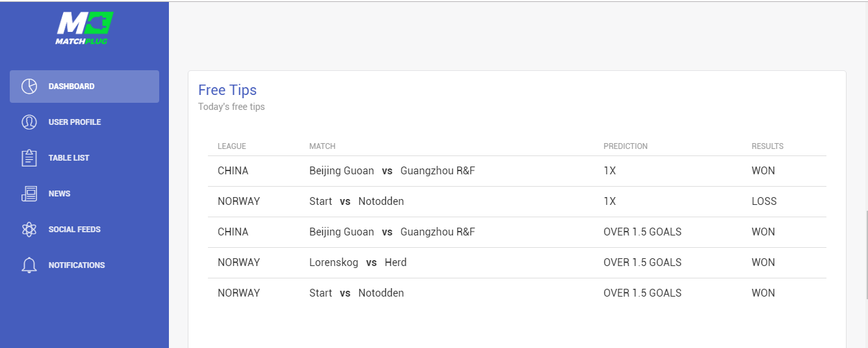Click the Table List clipboard icon
The image size is (868, 348).
pyautogui.click(x=29, y=158)
